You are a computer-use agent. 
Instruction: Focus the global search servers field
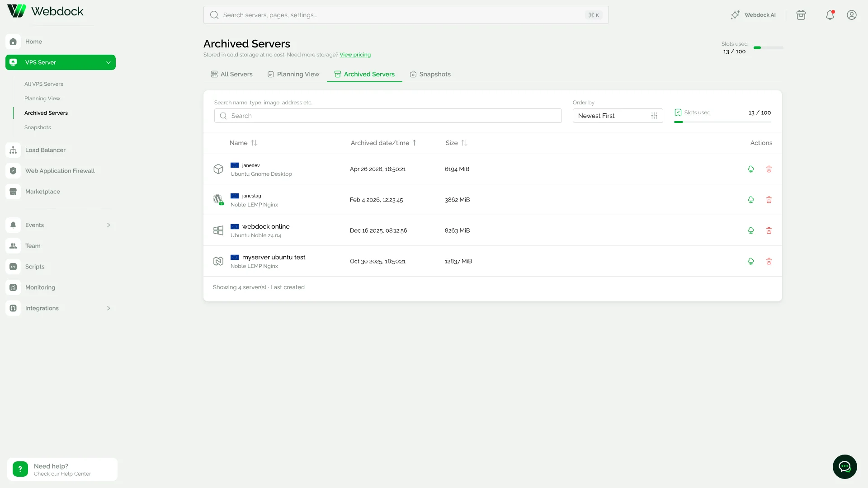[x=406, y=15]
